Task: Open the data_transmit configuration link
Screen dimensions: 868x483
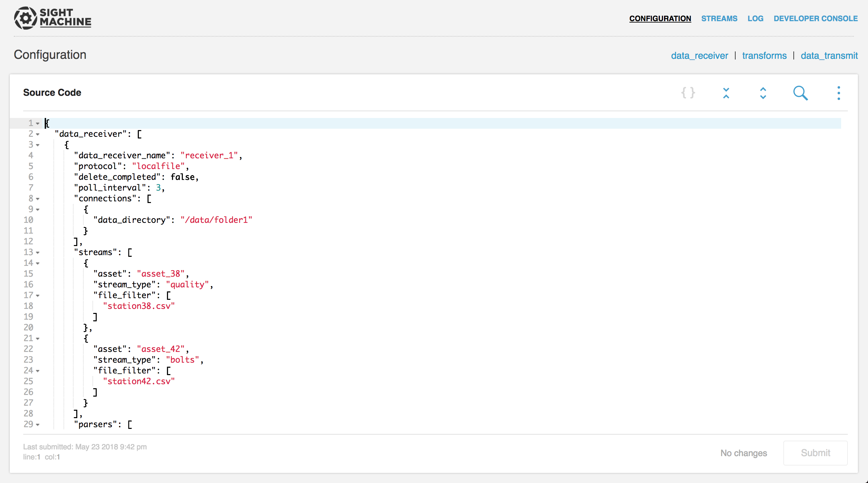Action: click(x=829, y=55)
